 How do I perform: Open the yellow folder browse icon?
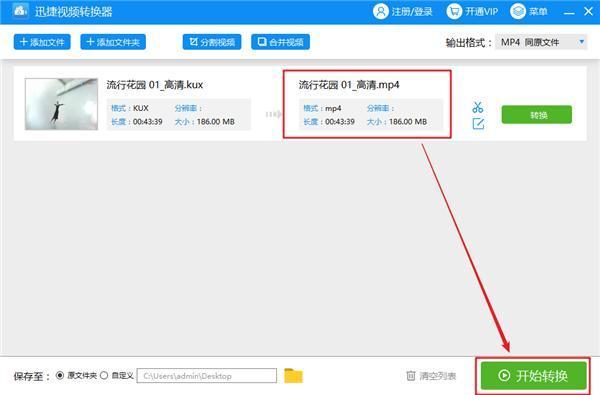pyautogui.click(x=293, y=375)
